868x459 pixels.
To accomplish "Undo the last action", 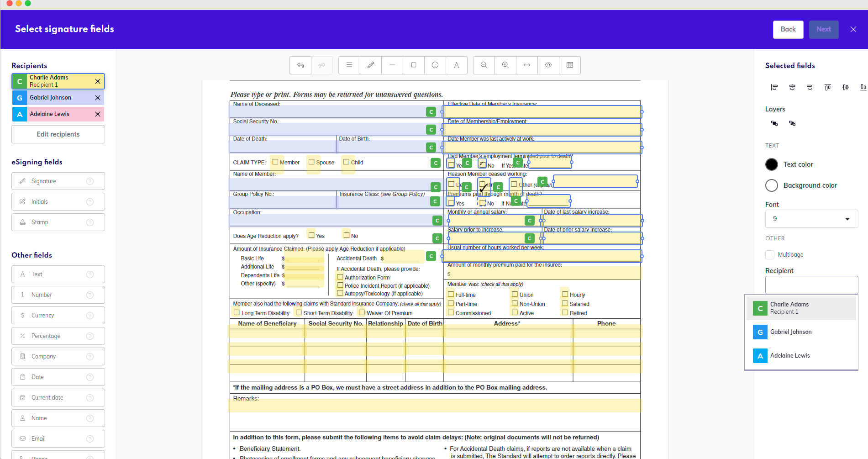I will (x=300, y=65).
